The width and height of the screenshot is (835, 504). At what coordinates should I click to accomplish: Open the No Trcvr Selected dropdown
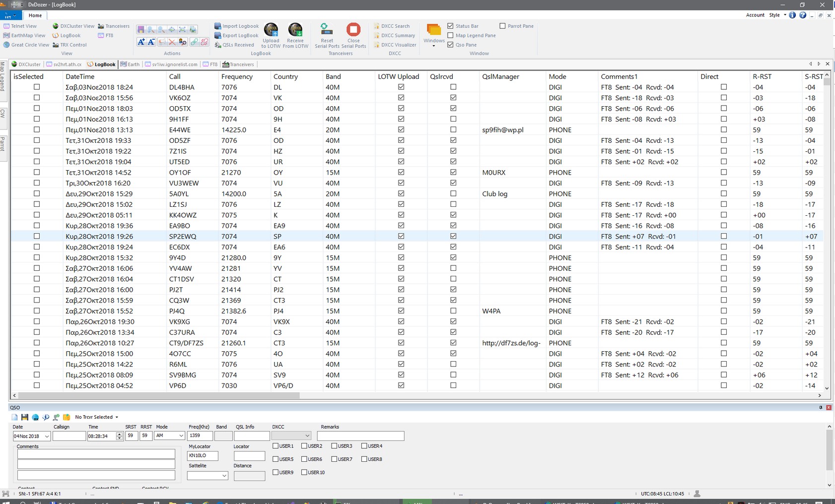[x=96, y=417]
